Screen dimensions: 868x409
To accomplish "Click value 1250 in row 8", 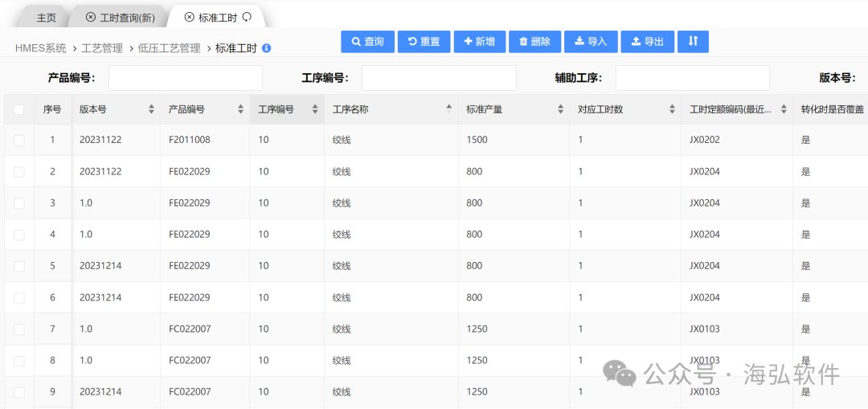I will pos(477,360).
